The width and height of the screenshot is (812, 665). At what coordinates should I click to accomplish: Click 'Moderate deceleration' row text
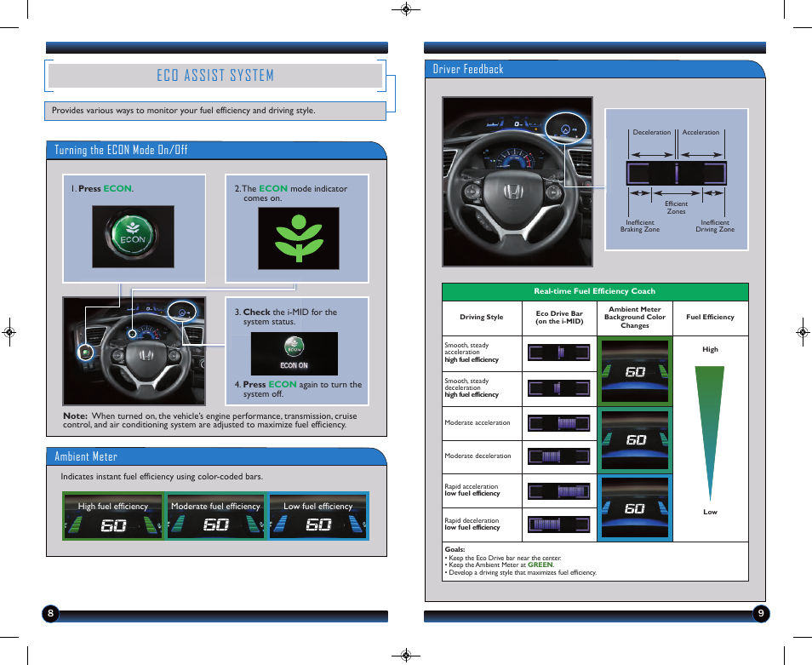478,456
